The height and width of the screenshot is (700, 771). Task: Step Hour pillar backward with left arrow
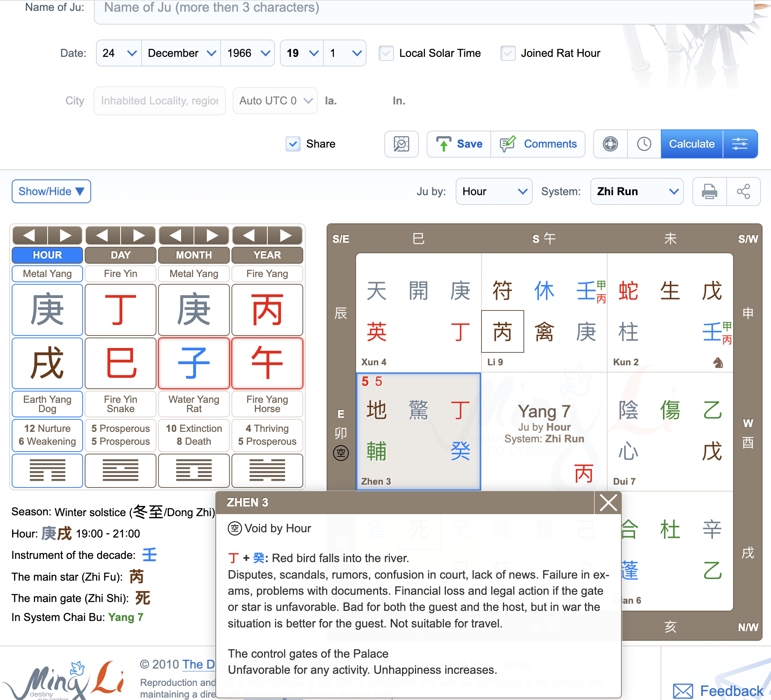pyautogui.click(x=30, y=235)
